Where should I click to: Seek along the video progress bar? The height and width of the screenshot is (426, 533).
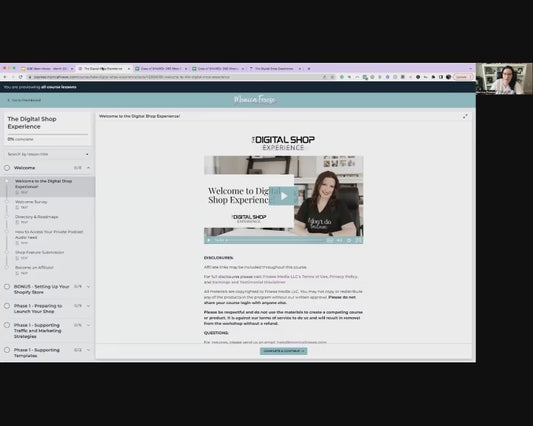point(275,240)
